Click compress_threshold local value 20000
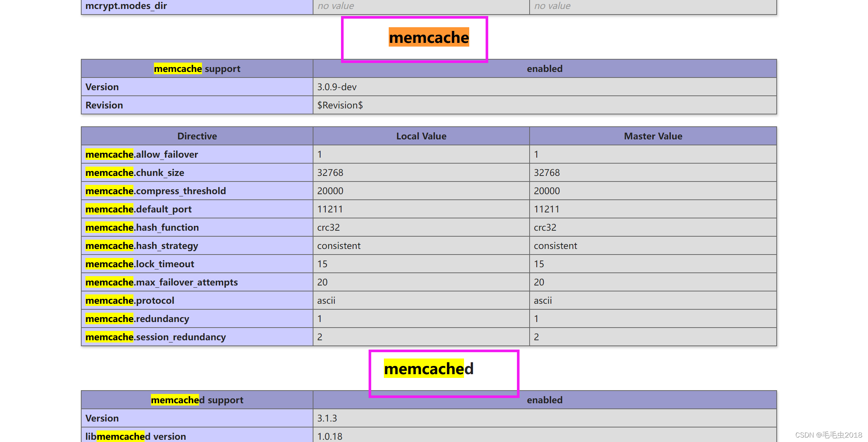Screen dimensions: 868x442 point(330,191)
